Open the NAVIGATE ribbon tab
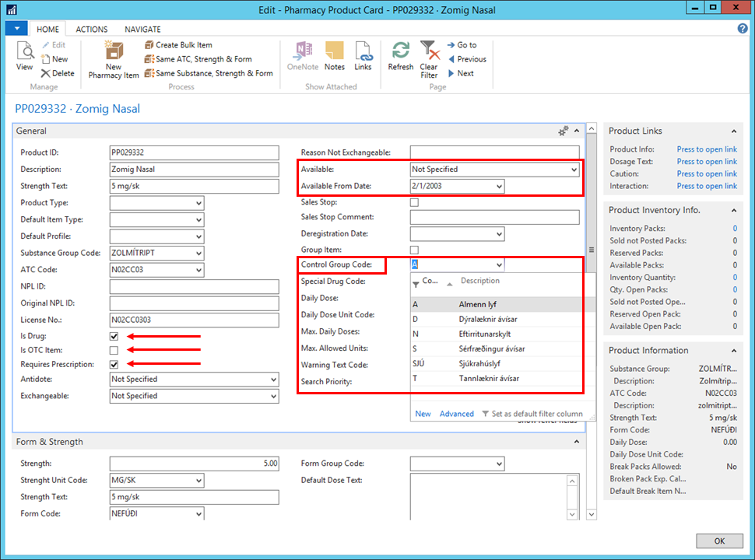Screen dimensions: 755x560 point(142,29)
